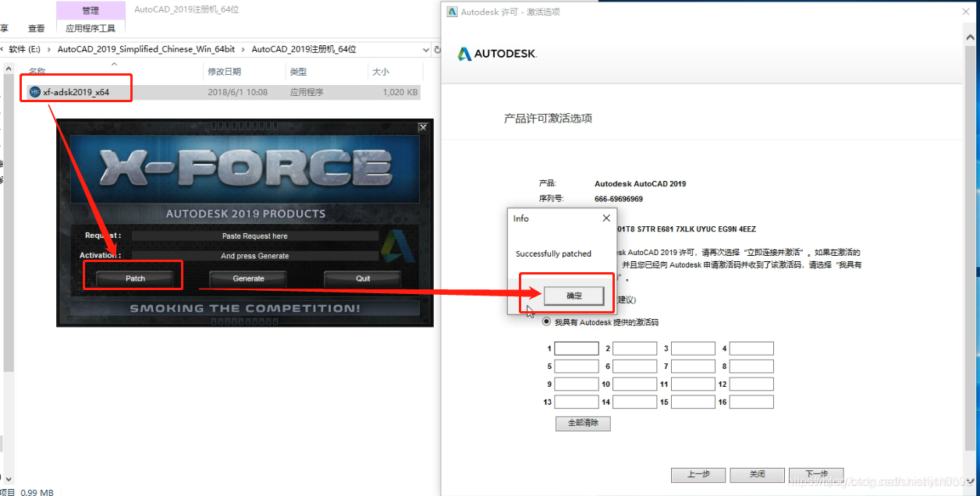
Task: Click activation code field 13
Action: 577,402
